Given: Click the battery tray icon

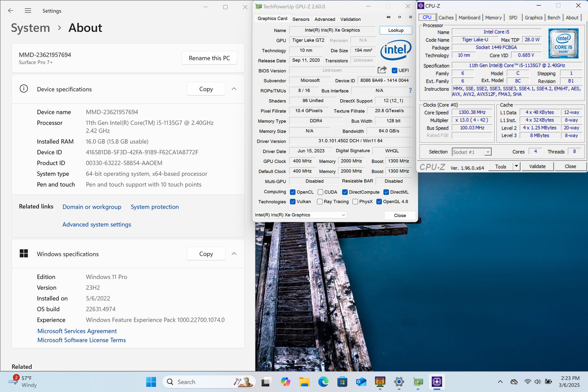Looking at the screenshot, I should pyautogui.click(x=548, y=382).
